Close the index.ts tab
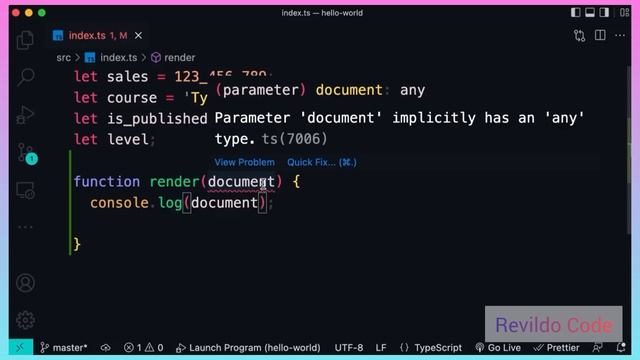The width and height of the screenshot is (640, 360). click(x=138, y=36)
